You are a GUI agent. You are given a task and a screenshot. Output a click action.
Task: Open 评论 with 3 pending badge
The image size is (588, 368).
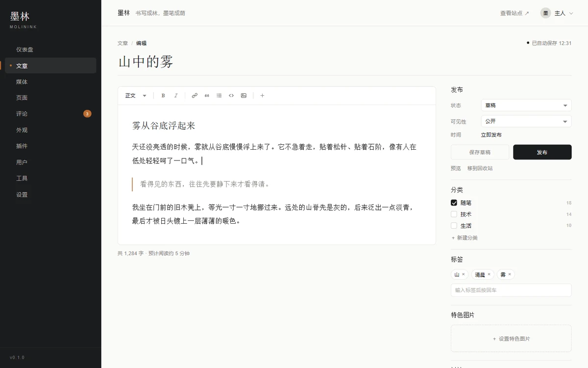coord(50,114)
